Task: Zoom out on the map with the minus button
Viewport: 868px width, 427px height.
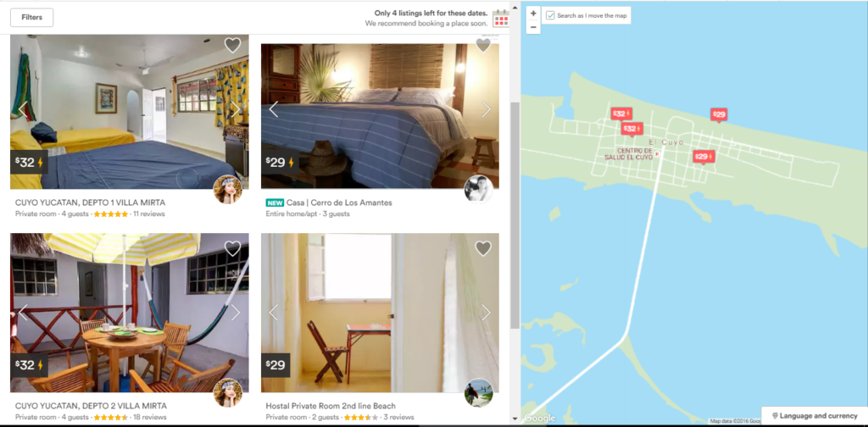Action: [533, 26]
